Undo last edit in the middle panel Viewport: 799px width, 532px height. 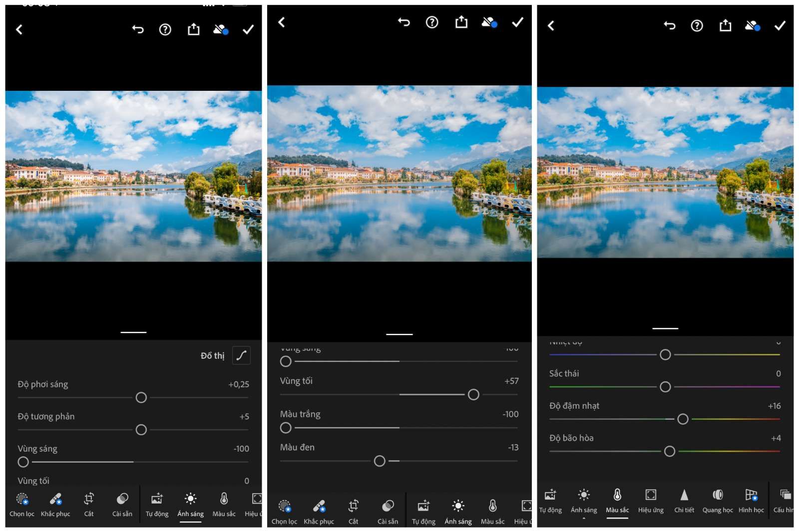pos(403,22)
